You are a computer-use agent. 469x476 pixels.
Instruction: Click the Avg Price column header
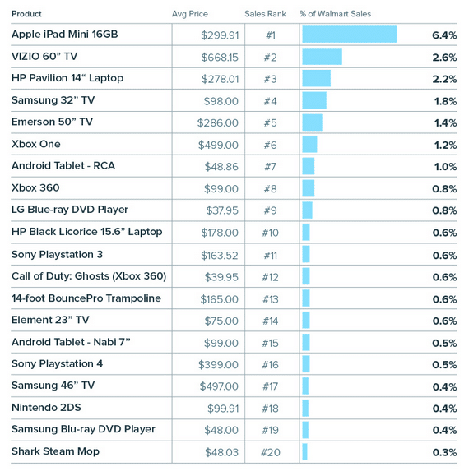[x=190, y=14]
